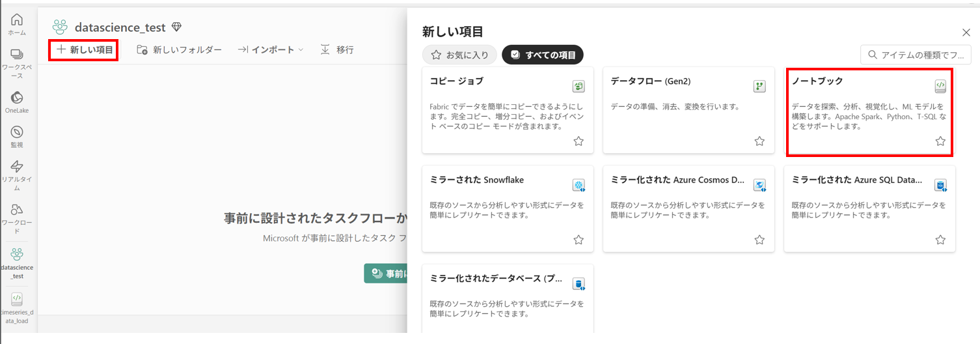Click the datascience_test workspace title
This screenshot has width=980, height=344.
pos(120,27)
